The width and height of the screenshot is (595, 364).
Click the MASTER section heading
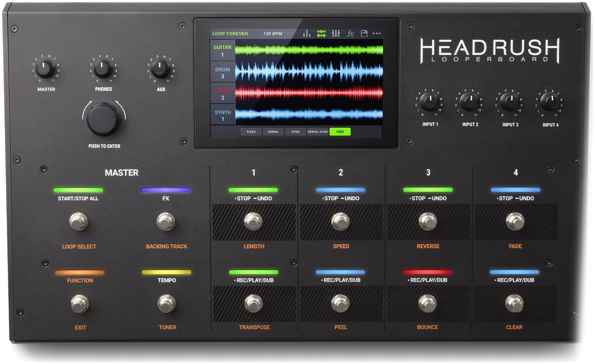[x=121, y=173]
